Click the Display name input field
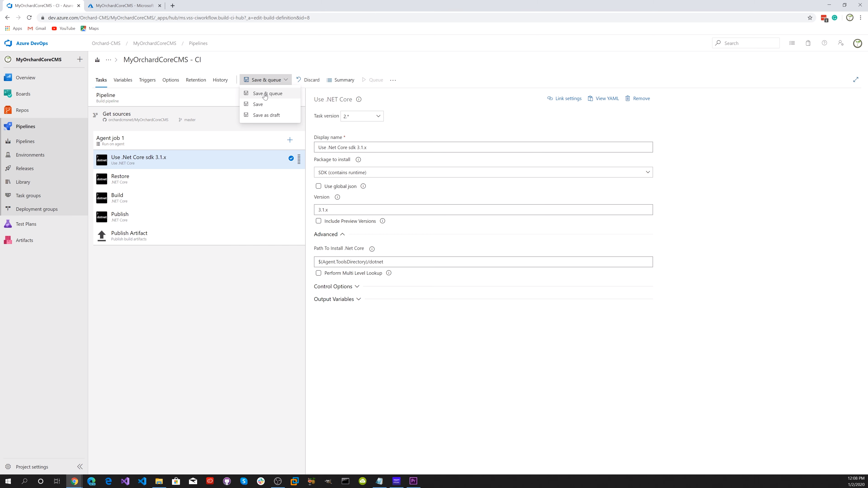The width and height of the screenshot is (868, 488). click(x=483, y=147)
